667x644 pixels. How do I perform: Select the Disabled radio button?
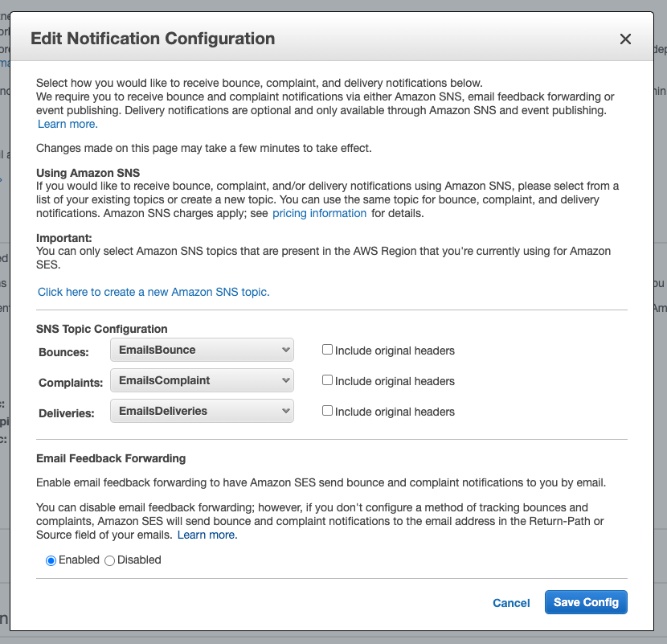109,560
